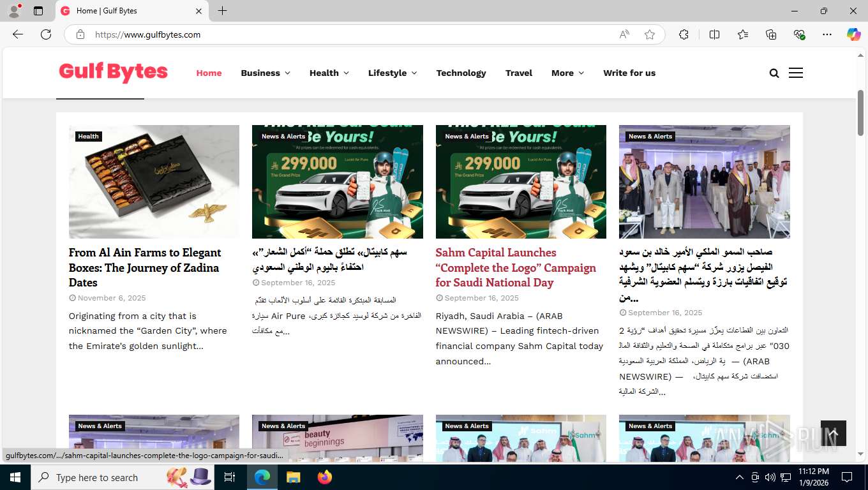Go to the Home menu item
The width and height of the screenshot is (868, 490).
click(x=209, y=73)
